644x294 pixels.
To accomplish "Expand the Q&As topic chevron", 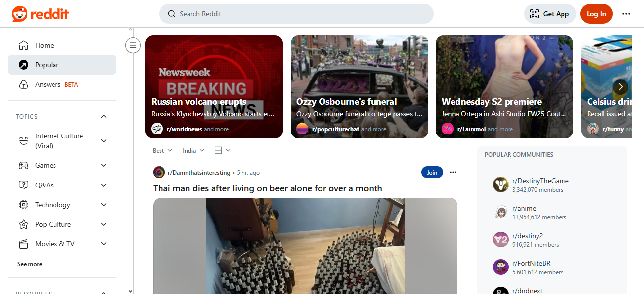I will point(104,185).
